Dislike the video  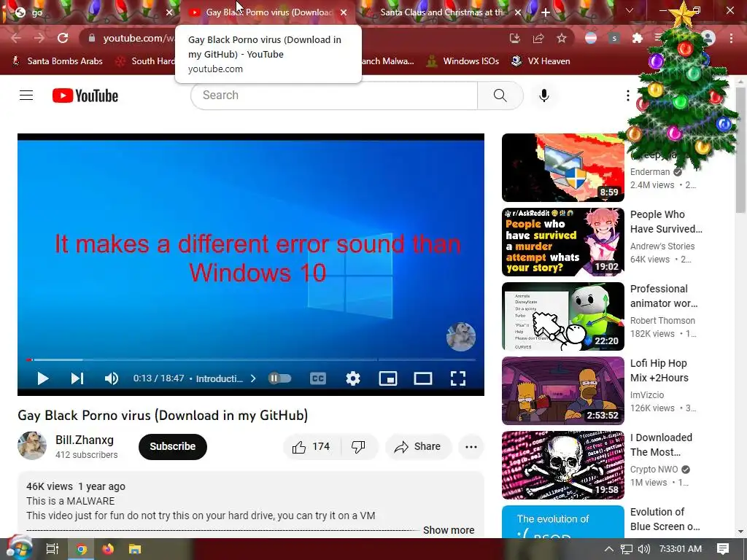point(358,447)
